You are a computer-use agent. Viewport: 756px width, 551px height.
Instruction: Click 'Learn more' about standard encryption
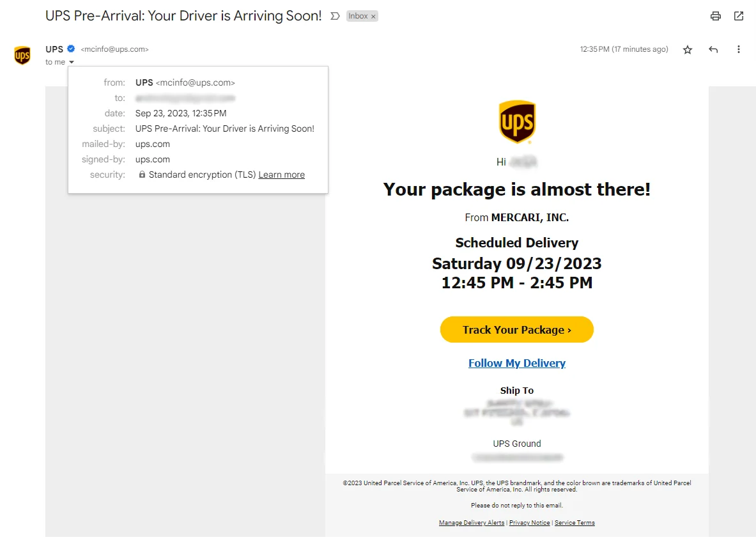[x=281, y=175]
